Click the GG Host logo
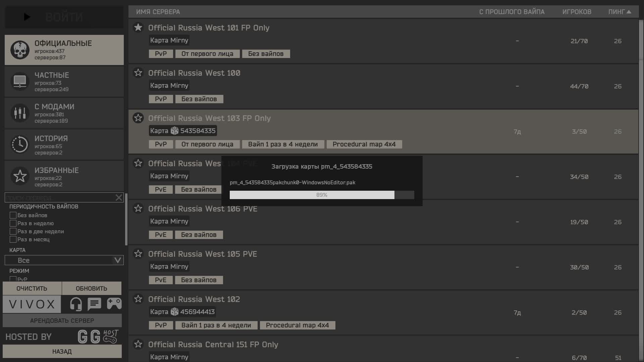Screen dimensions: 644x362 [x=98, y=337]
